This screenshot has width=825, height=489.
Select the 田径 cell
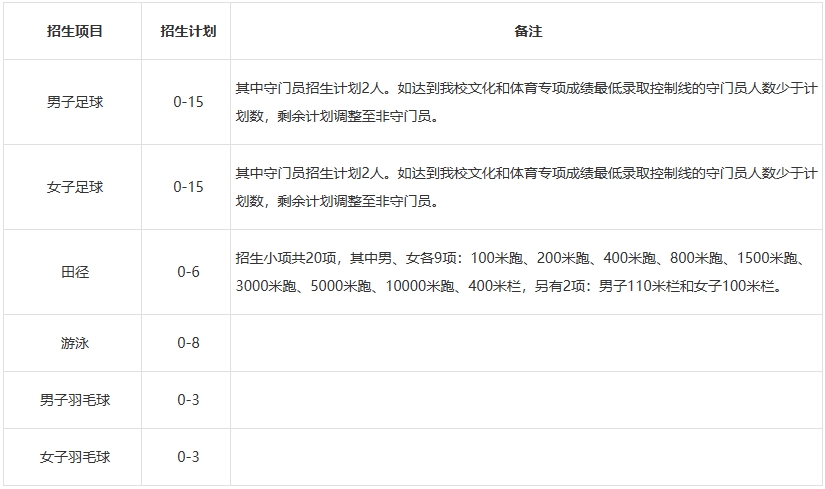point(74,272)
